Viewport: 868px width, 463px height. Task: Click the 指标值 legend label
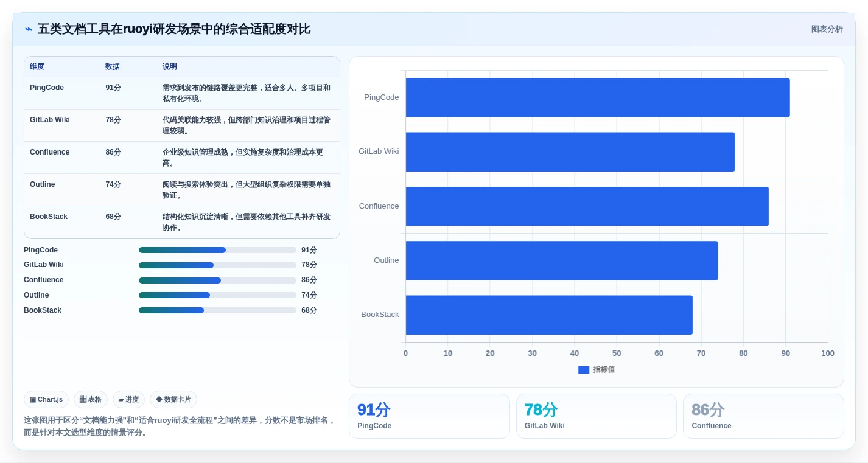point(604,370)
